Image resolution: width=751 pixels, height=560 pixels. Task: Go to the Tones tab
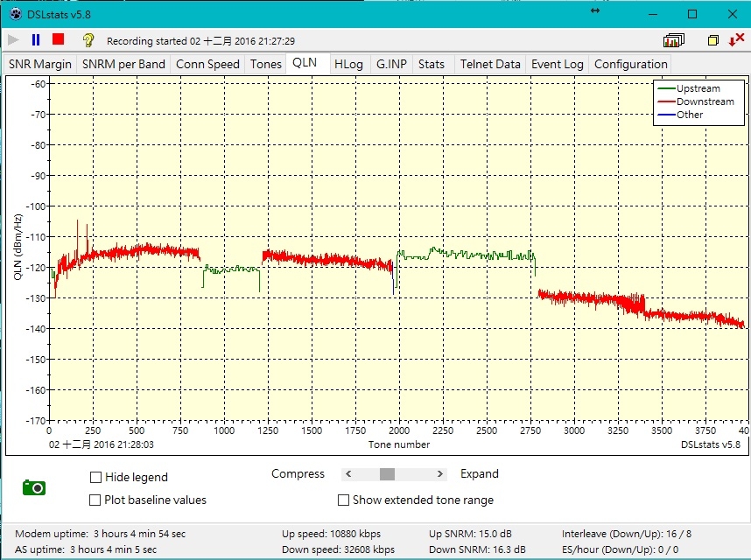[x=266, y=64]
